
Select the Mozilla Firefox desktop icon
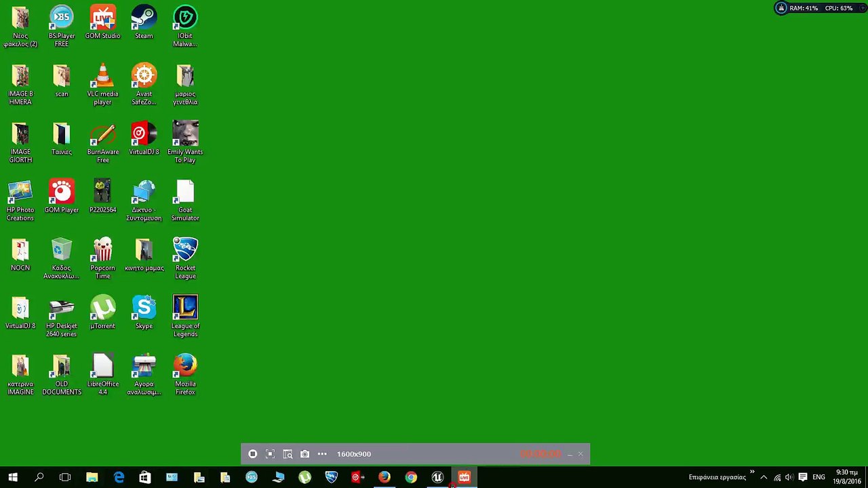(185, 374)
